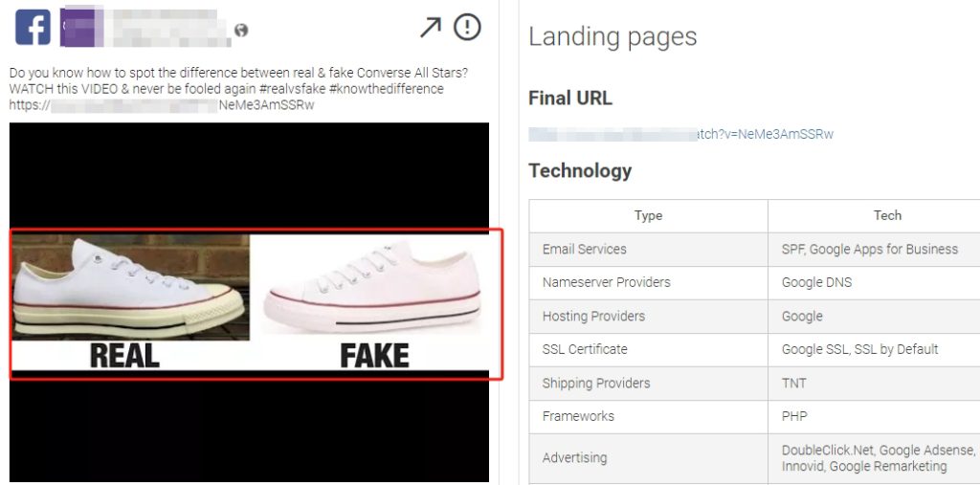The height and width of the screenshot is (485, 980).
Task: Select the Nameserver Providers row
Action: (606, 282)
